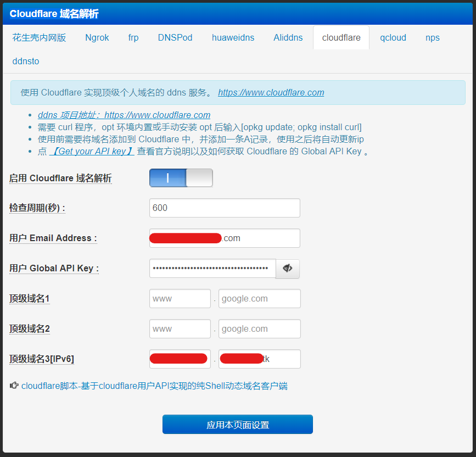This screenshot has width=476, height=457.
Task: Open the ddns 项目地址 link
Action: tap(124, 115)
